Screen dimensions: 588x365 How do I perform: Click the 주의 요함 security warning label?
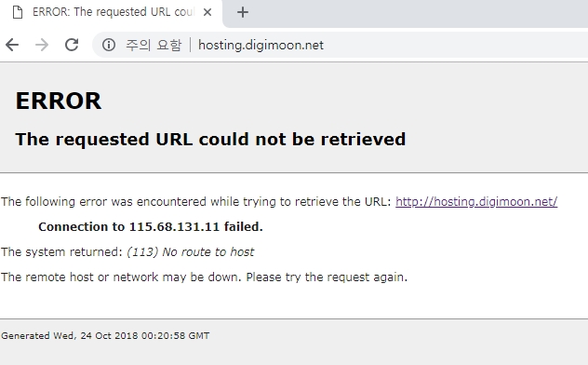(x=154, y=45)
